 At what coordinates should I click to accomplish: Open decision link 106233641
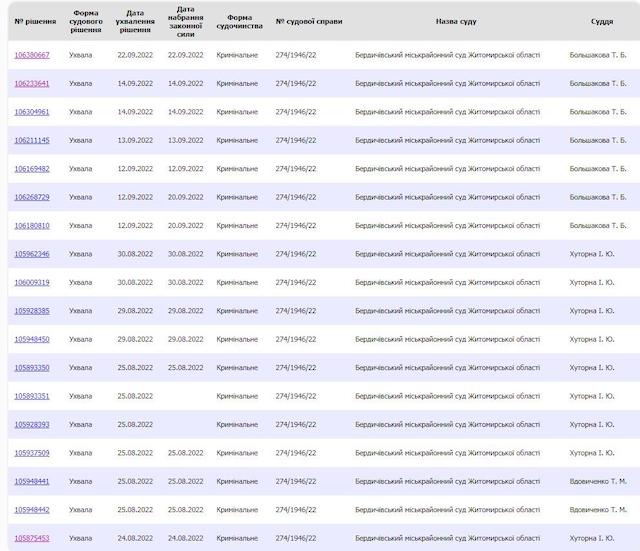coord(31,83)
